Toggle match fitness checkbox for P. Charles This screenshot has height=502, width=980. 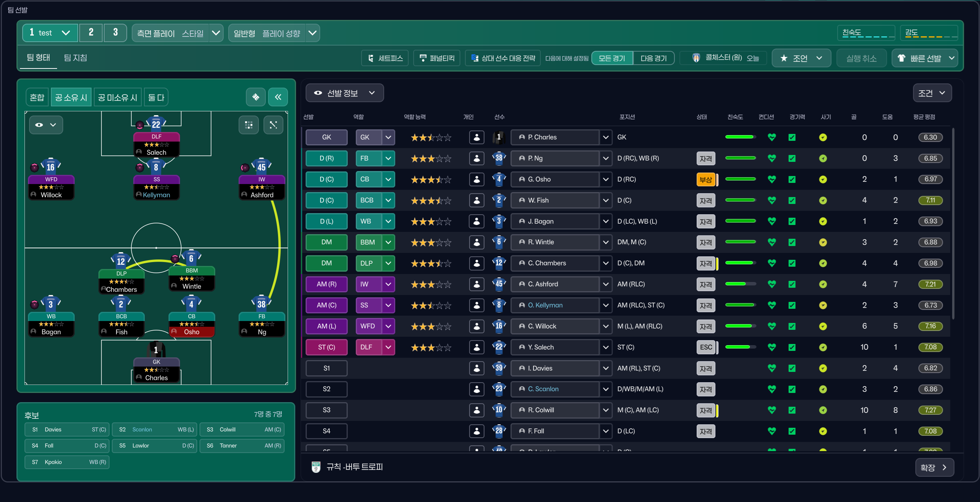point(792,137)
